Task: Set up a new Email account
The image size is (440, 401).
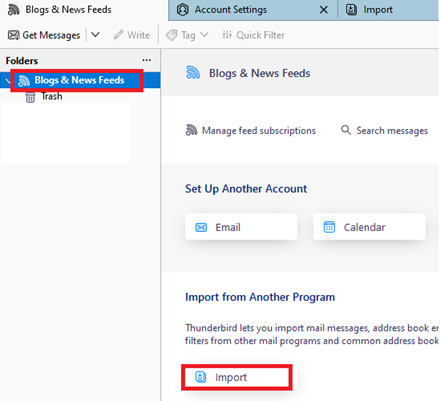Action: [241, 227]
